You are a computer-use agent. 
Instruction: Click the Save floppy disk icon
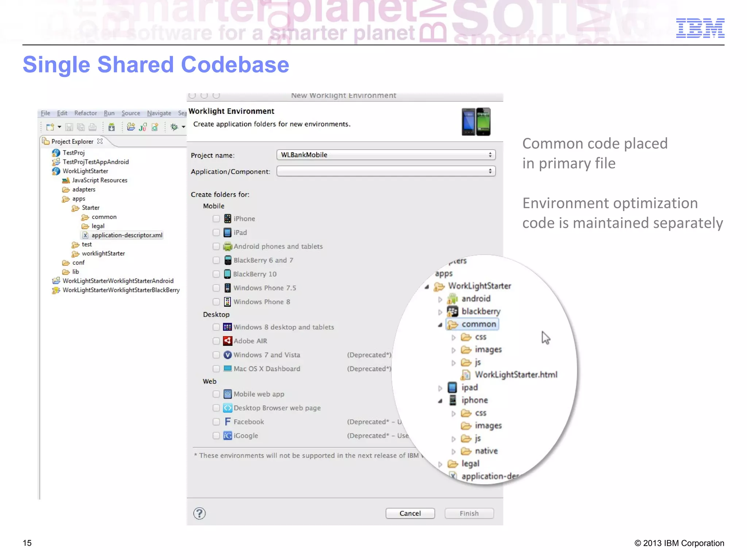pyautogui.click(x=69, y=127)
